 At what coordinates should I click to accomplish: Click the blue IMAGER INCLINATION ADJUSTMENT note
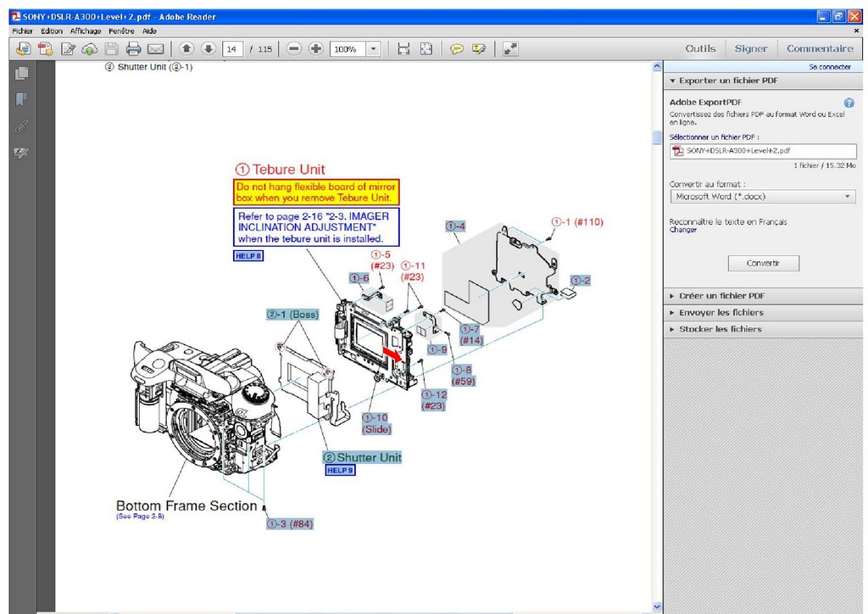tap(316, 227)
